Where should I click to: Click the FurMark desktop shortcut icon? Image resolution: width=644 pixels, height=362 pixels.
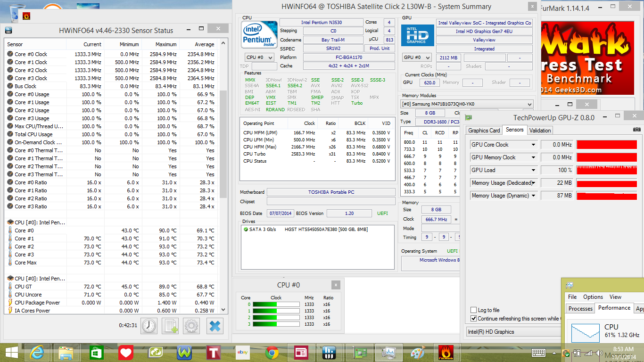[x=26, y=16]
